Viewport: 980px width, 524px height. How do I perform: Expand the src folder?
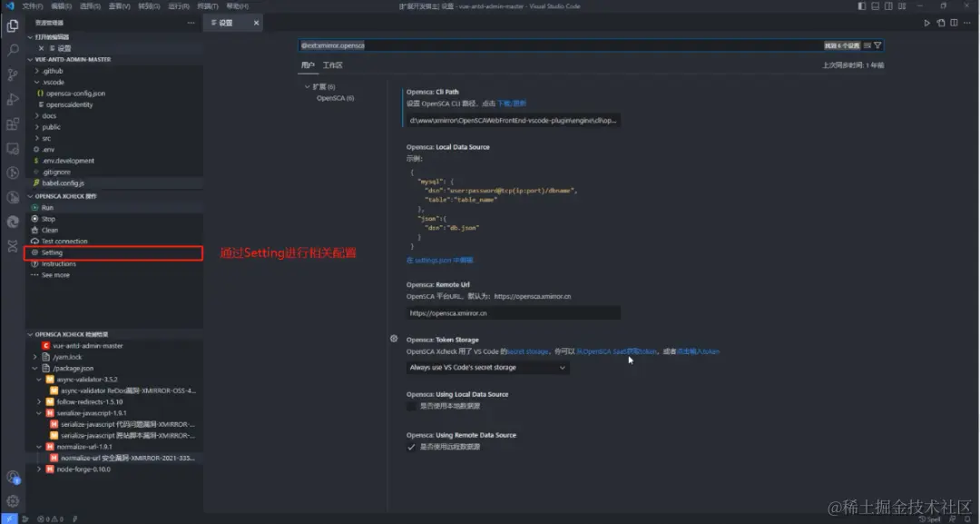coord(37,138)
